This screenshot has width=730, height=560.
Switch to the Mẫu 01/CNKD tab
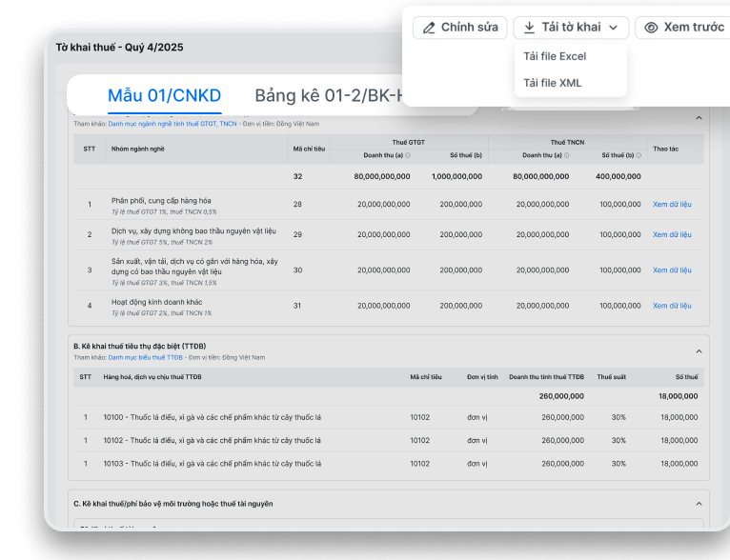(x=164, y=95)
